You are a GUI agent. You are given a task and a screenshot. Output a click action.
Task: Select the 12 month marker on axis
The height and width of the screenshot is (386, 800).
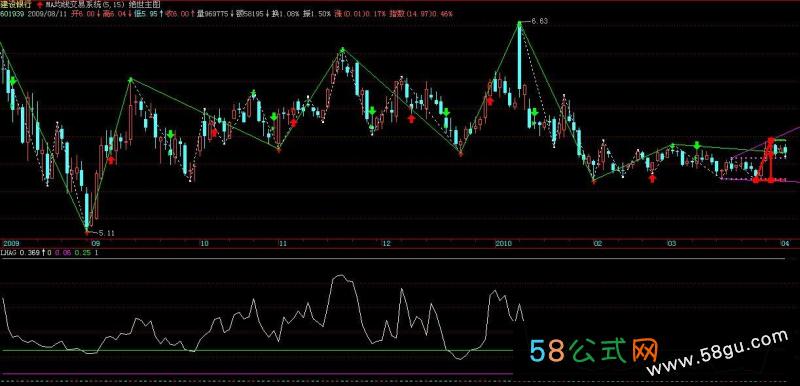pyautogui.click(x=386, y=244)
